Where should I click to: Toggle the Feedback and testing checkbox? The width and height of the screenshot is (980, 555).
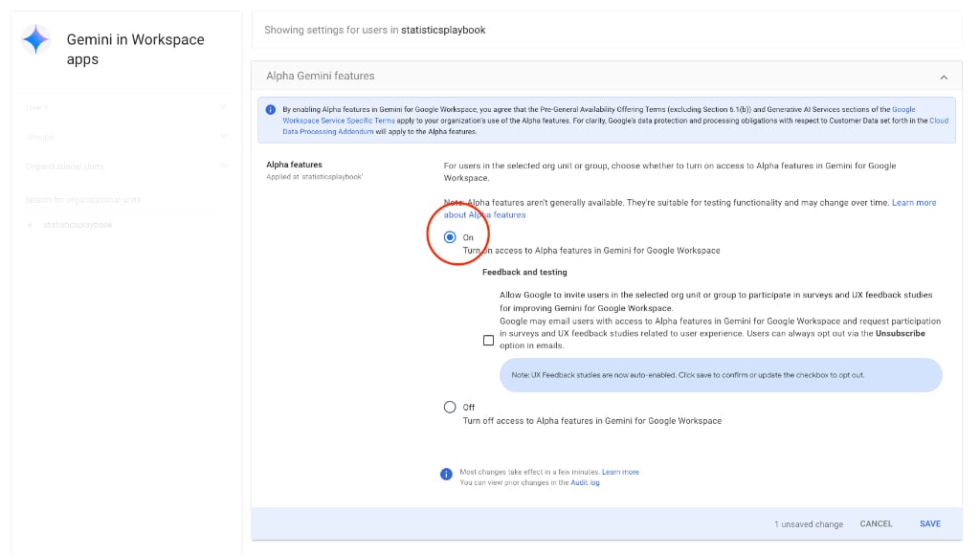tap(489, 340)
